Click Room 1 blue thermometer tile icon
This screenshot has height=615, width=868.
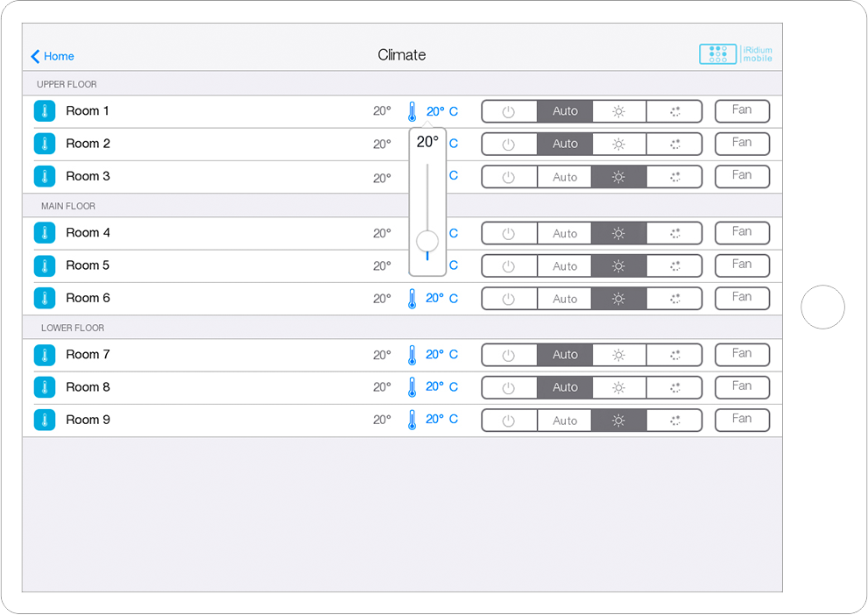(x=44, y=111)
